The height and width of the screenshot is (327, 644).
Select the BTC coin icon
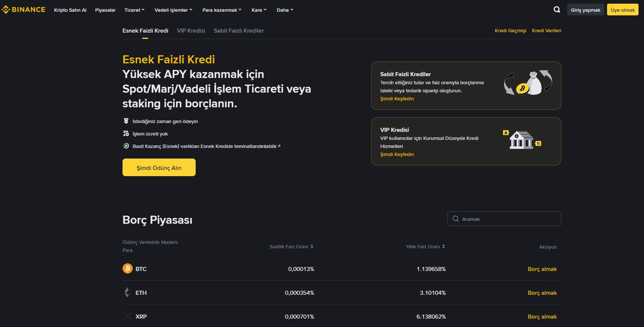pyautogui.click(x=127, y=269)
